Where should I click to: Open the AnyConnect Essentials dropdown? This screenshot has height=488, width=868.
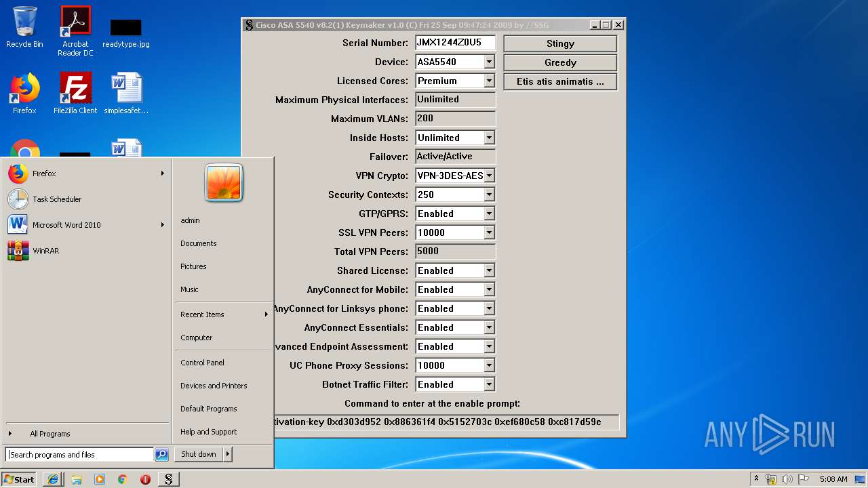click(x=489, y=327)
